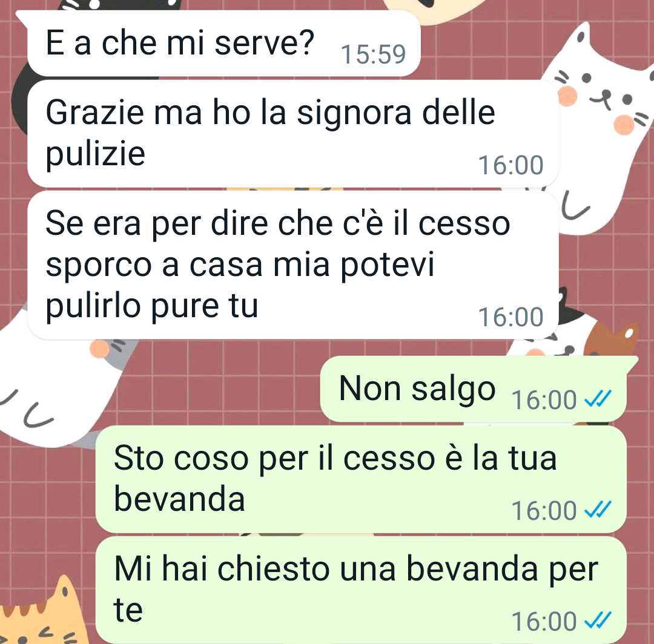Click read receipt ticks on 'Non salgo'

click(x=598, y=399)
